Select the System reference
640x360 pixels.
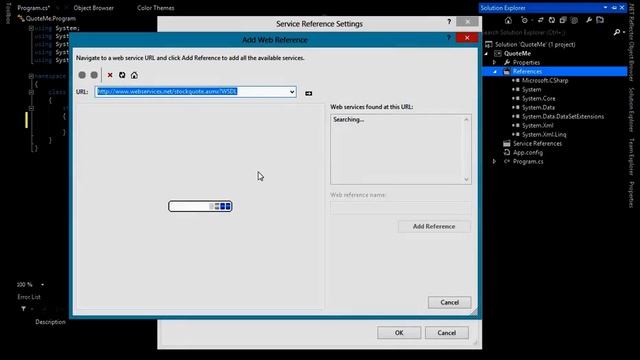coord(531,89)
